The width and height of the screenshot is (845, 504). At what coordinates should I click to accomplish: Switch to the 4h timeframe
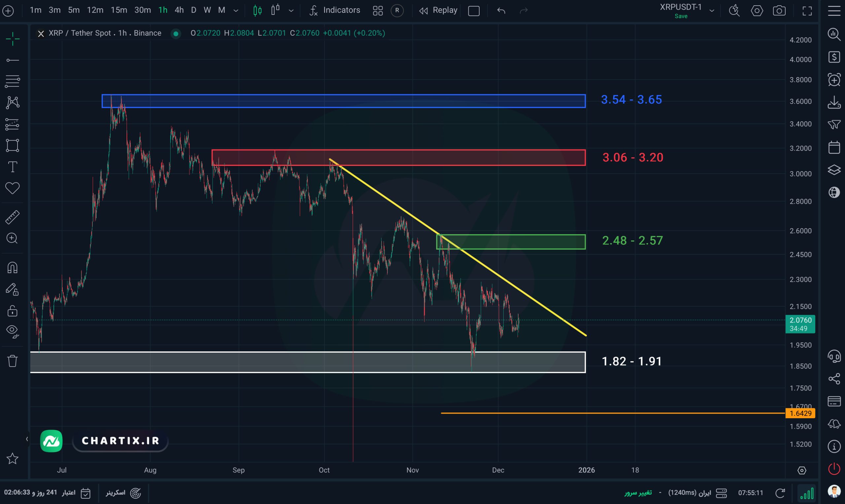pos(179,10)
